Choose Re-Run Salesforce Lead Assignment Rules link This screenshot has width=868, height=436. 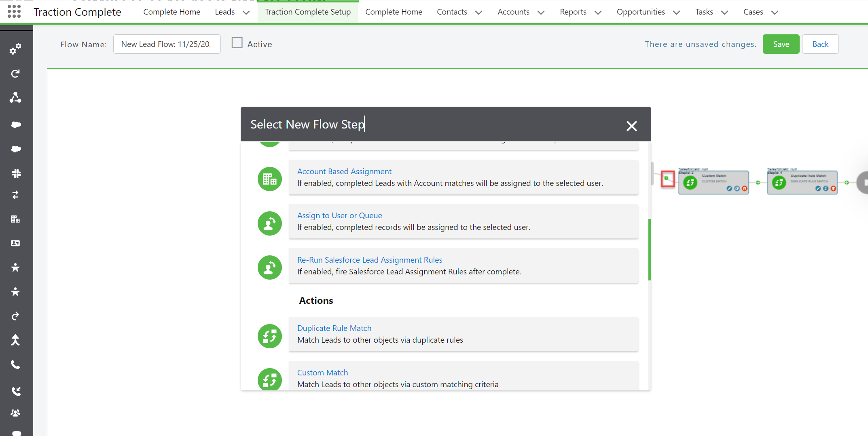[x=370, y=260]
